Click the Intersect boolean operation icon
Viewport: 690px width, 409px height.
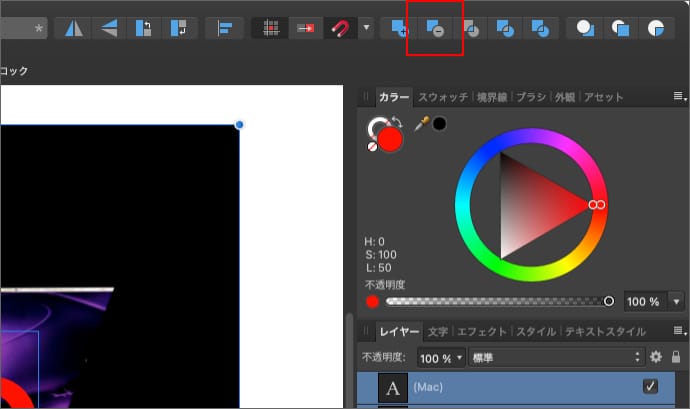click(x=469, y=28)
